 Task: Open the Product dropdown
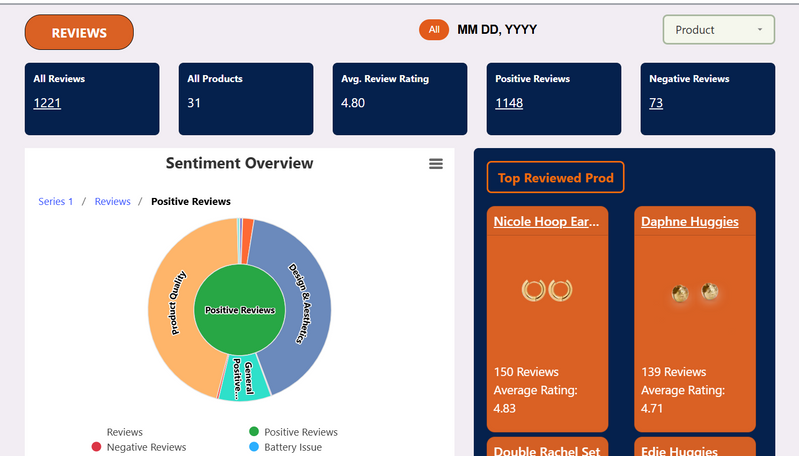(x=718, y=30)
